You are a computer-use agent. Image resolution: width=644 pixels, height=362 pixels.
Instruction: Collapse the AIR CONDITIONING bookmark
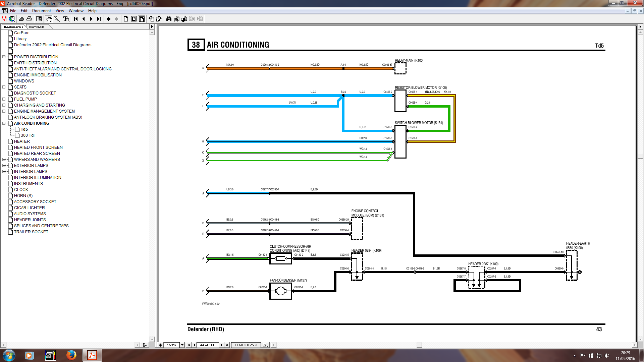click(x=4, y=123)
